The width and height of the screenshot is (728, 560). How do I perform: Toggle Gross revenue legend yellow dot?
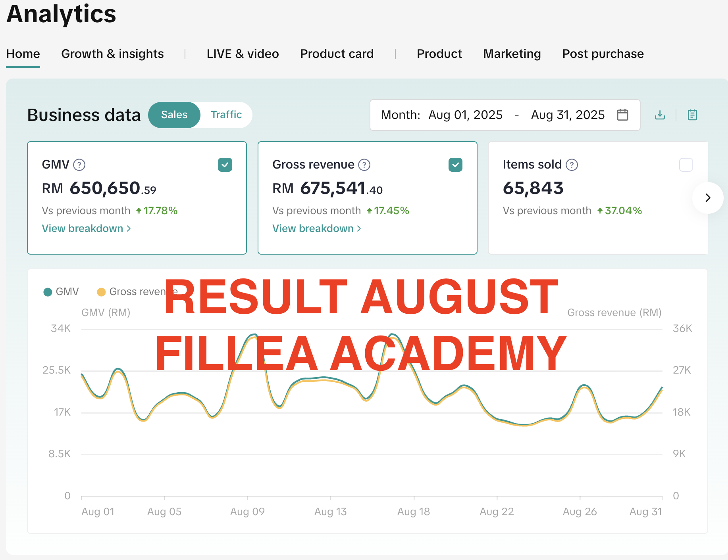[101, 292]
